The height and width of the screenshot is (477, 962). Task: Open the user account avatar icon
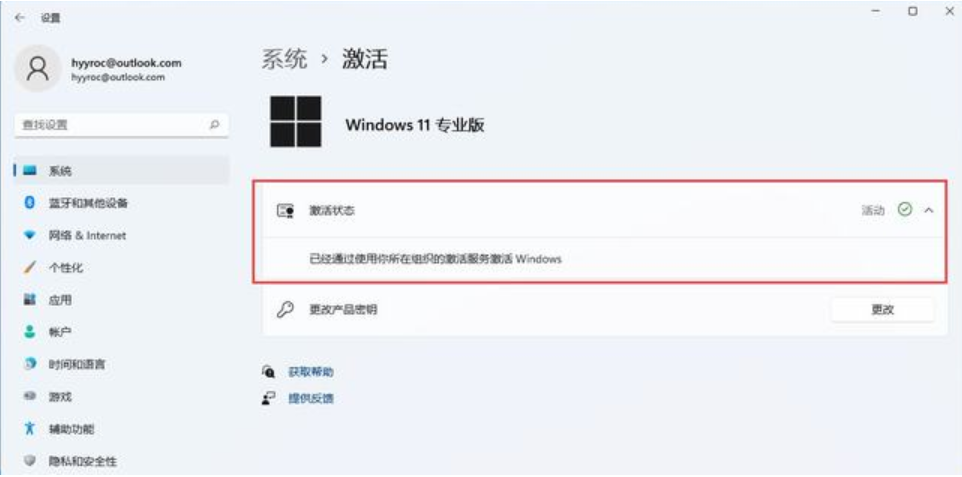pos(38,68)
